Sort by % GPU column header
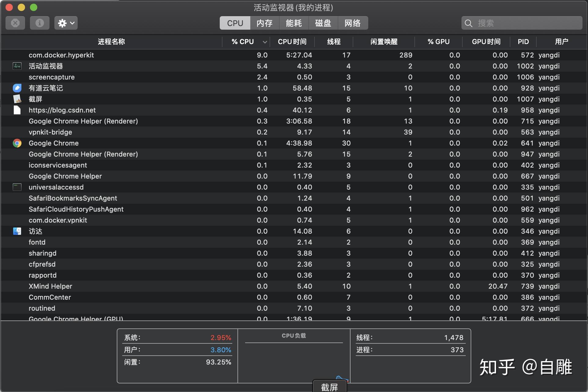588x392 pixels. pos(439,42)
